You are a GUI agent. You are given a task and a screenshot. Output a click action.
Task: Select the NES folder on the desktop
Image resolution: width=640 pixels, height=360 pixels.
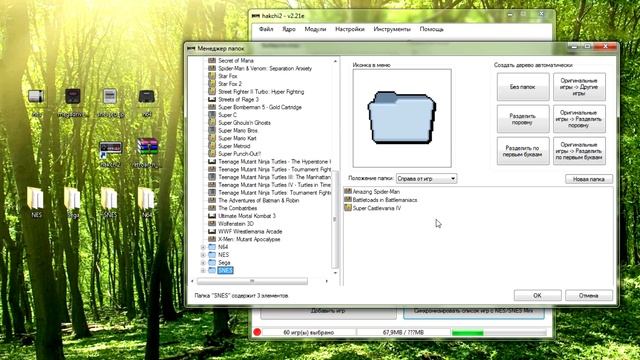[36, 202]
